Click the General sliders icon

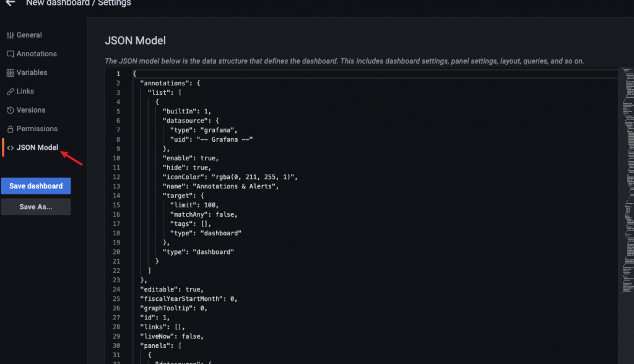[10, 35]
